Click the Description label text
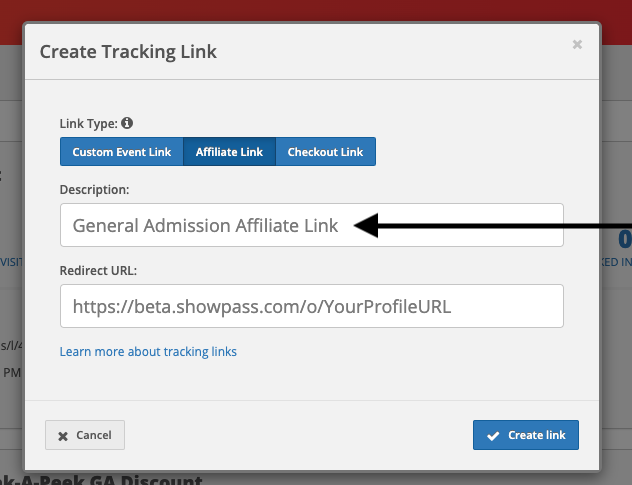632x485 pixels. [94, 189]
